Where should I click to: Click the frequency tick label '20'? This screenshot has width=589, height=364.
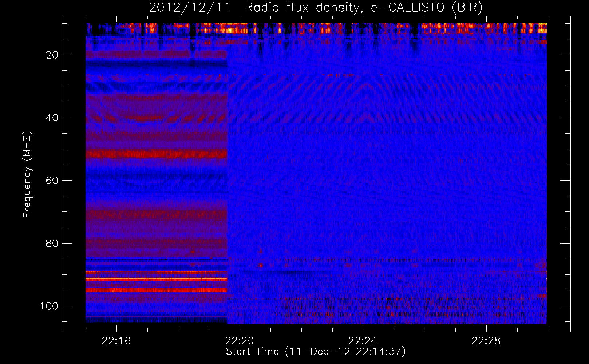[52, 55]
